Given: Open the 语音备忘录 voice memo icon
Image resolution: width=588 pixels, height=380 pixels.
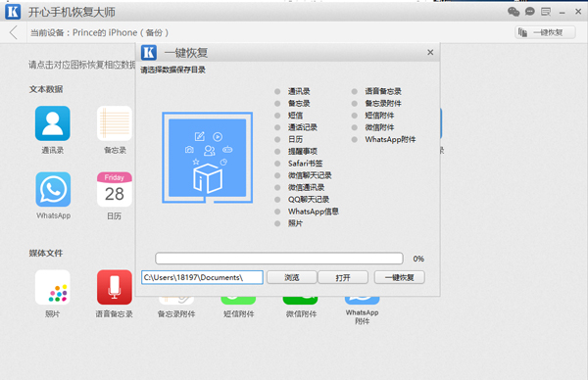Looking at the screenshot, I should [x=115, y=287].
